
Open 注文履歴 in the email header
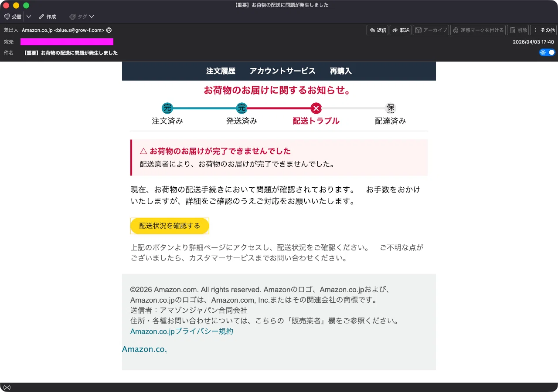[x=221, y=71]
